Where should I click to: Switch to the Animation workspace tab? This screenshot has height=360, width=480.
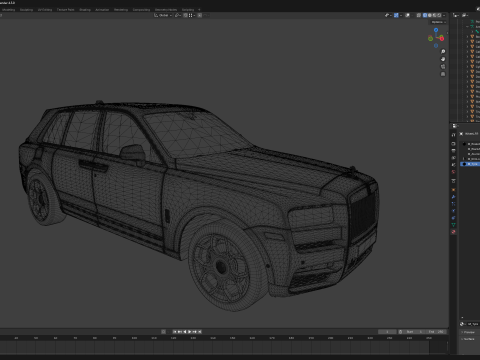(x=102, y=10)
